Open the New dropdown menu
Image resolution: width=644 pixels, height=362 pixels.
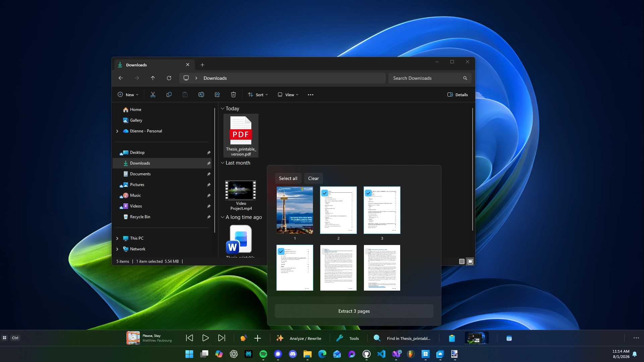pos(128,95)
